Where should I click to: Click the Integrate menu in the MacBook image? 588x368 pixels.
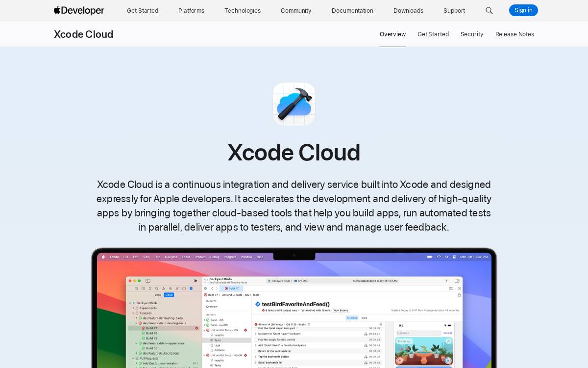point(230,257)
